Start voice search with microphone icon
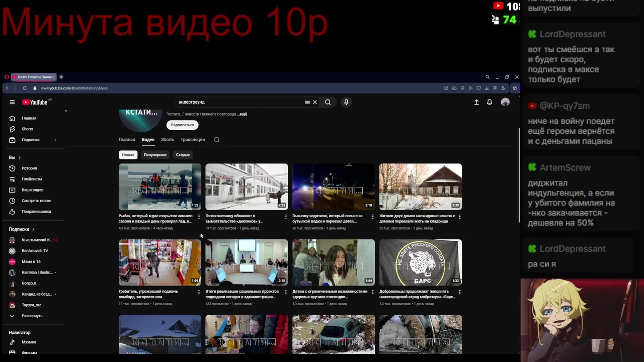The image size is (644, 362). pos(346,102)
